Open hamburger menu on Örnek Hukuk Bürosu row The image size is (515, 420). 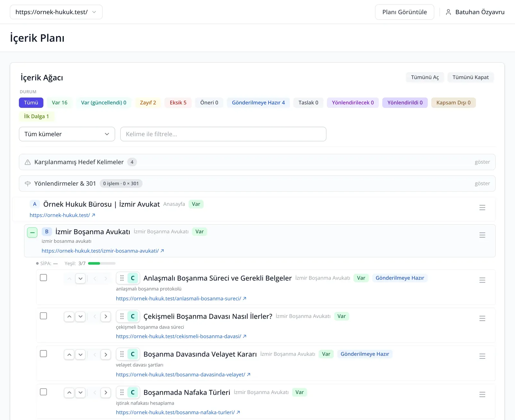(482, 208)
